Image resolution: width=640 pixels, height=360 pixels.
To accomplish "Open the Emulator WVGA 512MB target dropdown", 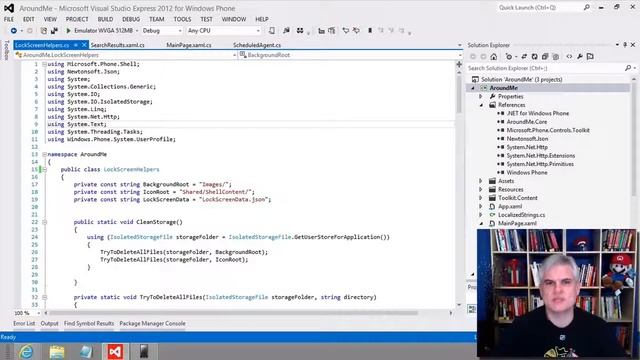I will [137, 31].
